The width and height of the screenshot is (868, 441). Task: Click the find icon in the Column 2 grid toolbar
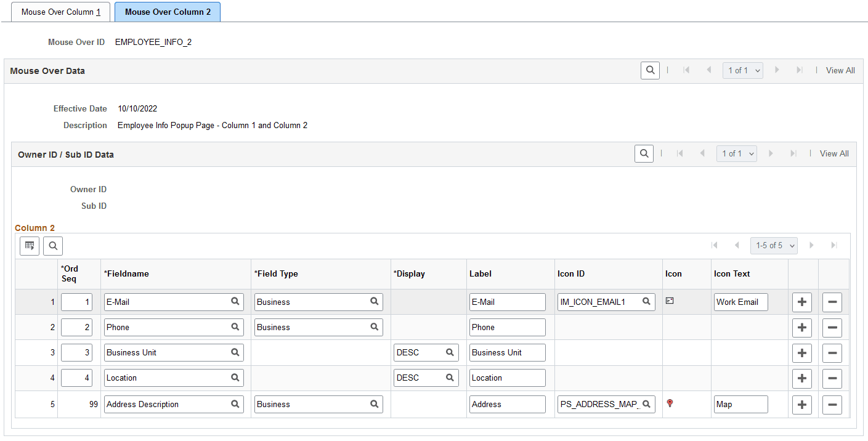[x=53, y=246]
